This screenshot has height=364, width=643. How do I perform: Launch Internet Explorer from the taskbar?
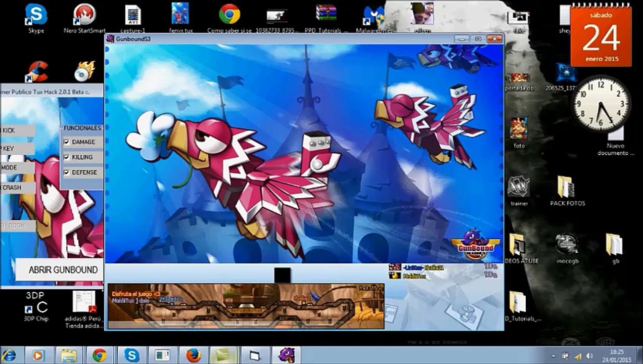click(x=9, y=355)
